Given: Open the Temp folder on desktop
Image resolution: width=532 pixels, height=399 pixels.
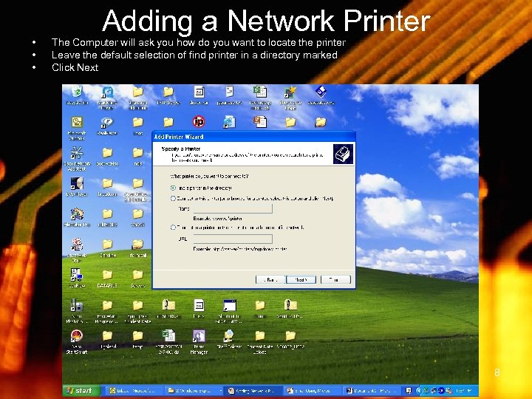Looking at the screenshot, I should pyautogui.click(x=137, y=336).
